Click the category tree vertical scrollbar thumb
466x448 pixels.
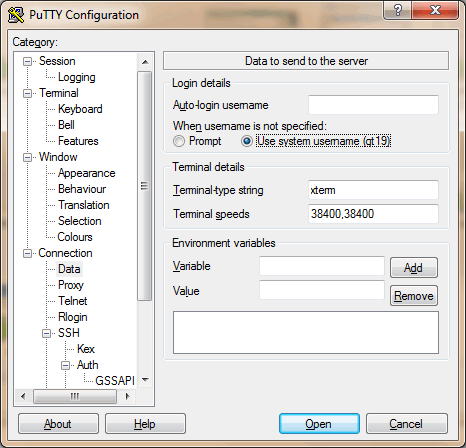[x=145, y=186]
